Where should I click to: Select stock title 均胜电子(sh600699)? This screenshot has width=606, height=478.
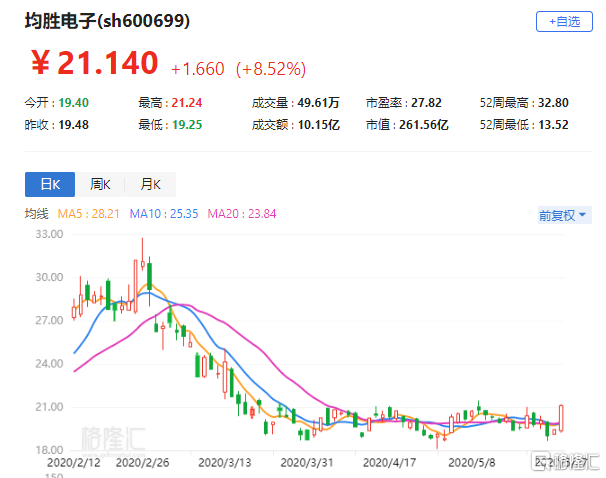pyautogui.click(x=107, y=21)
